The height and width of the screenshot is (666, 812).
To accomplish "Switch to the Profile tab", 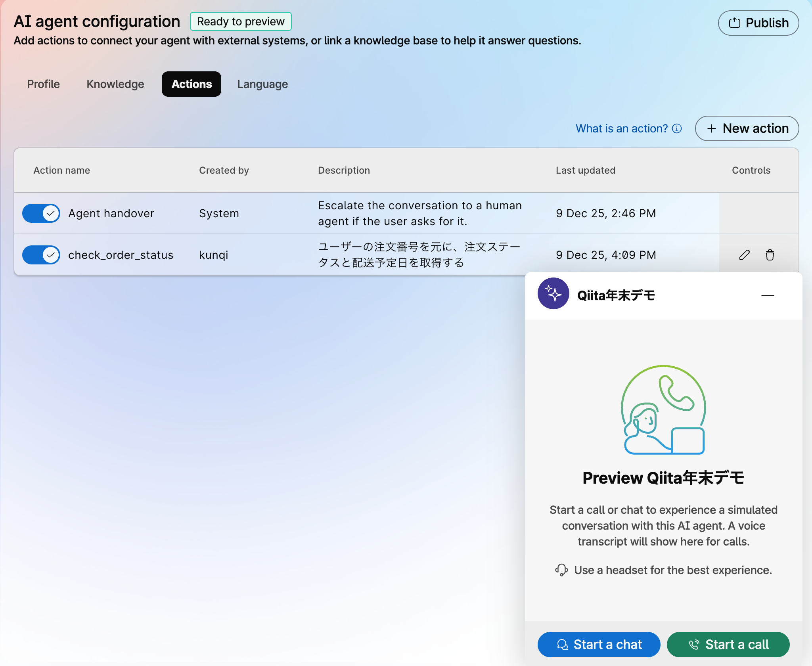I will point(43,84).
